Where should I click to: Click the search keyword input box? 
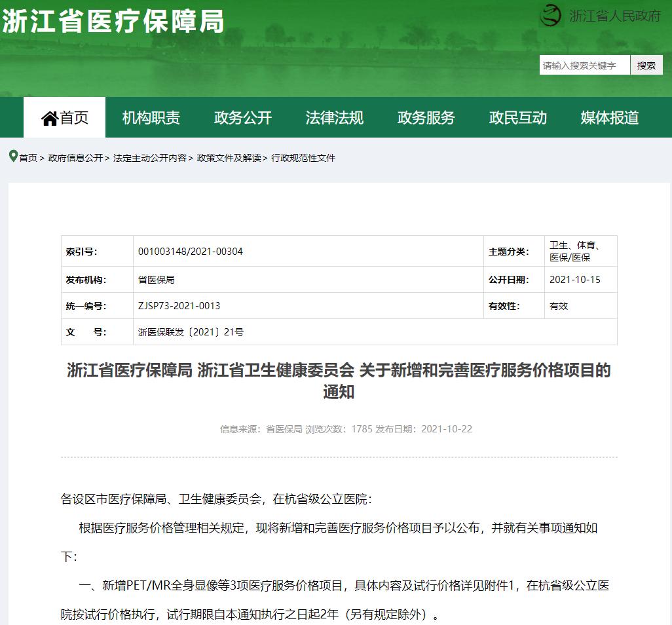point(585,64)
